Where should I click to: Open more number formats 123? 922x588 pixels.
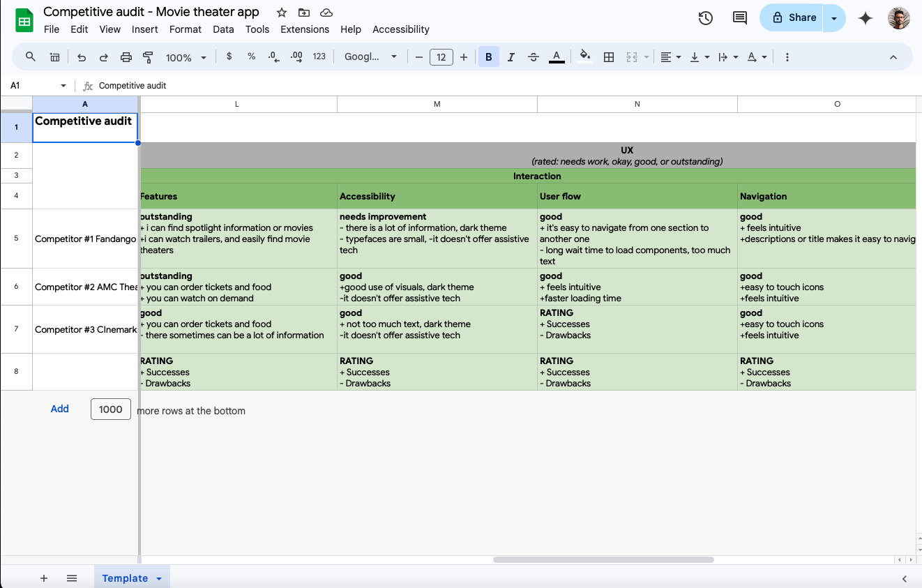tap(319, 57)
